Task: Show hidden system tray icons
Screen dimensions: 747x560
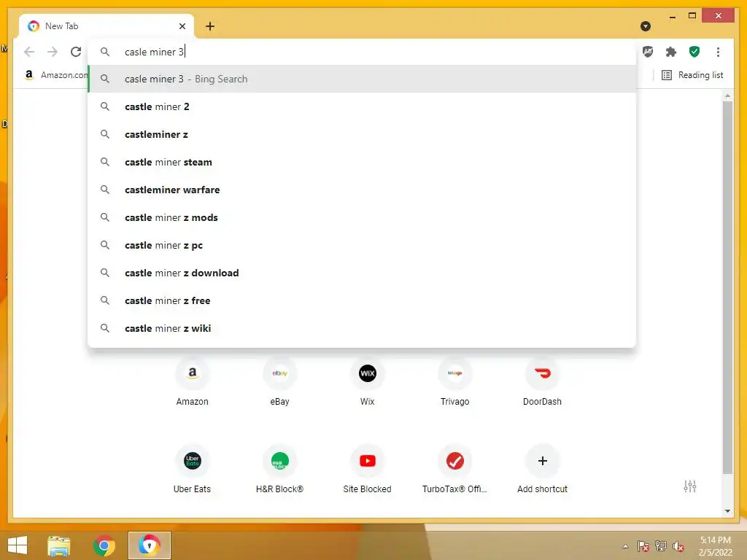Action: (625, 546)
